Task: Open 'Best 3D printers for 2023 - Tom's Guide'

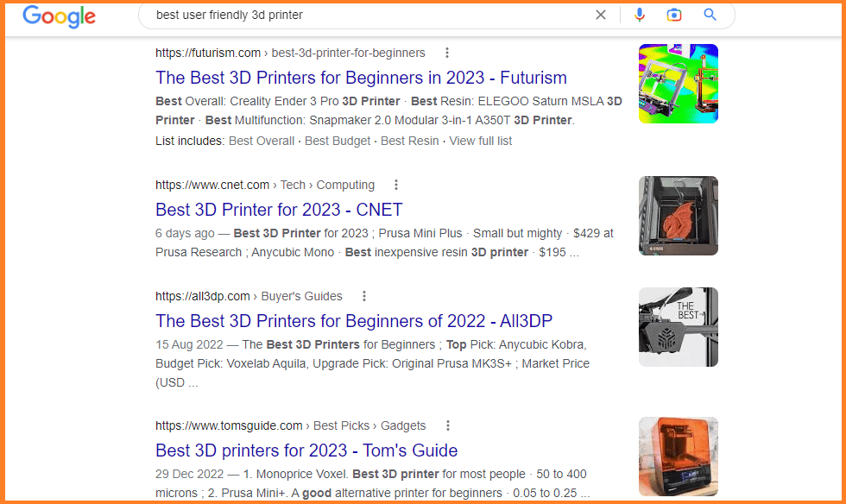Action: (306, 450)
